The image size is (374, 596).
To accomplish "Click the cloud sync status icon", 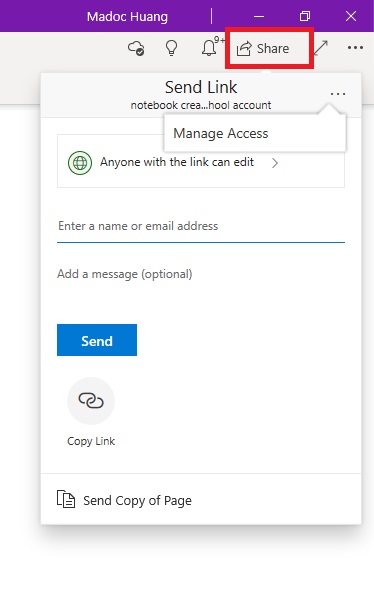I will 136,48.
